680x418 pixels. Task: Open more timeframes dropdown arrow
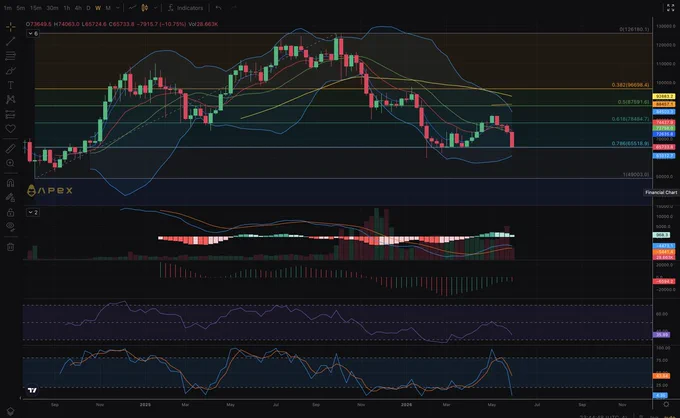click(118, 8)
